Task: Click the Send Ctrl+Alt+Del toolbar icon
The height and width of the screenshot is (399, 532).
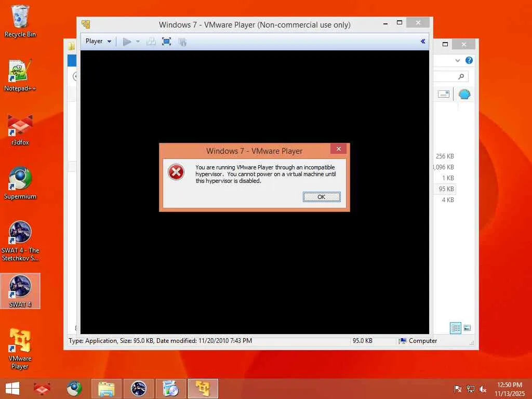Action: 151,42
